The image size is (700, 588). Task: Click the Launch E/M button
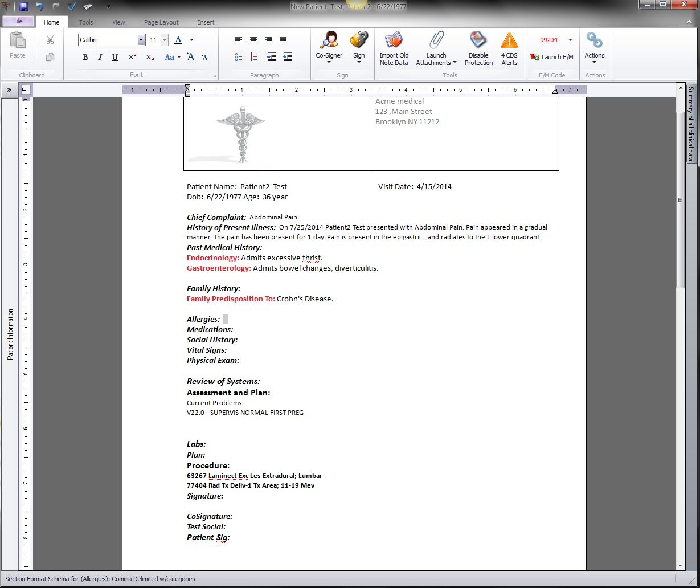point(551,57)
